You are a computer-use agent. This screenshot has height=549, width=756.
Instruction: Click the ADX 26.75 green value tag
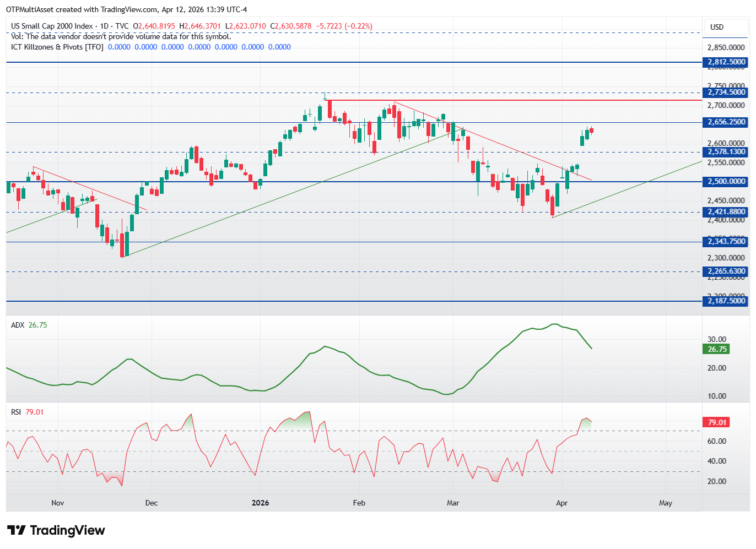point(717,349)
